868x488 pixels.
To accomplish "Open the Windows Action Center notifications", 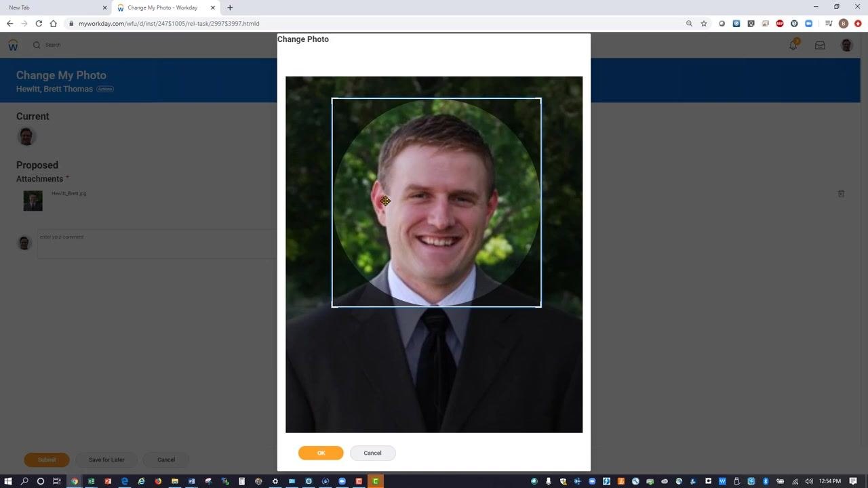I will click(853, 481).
